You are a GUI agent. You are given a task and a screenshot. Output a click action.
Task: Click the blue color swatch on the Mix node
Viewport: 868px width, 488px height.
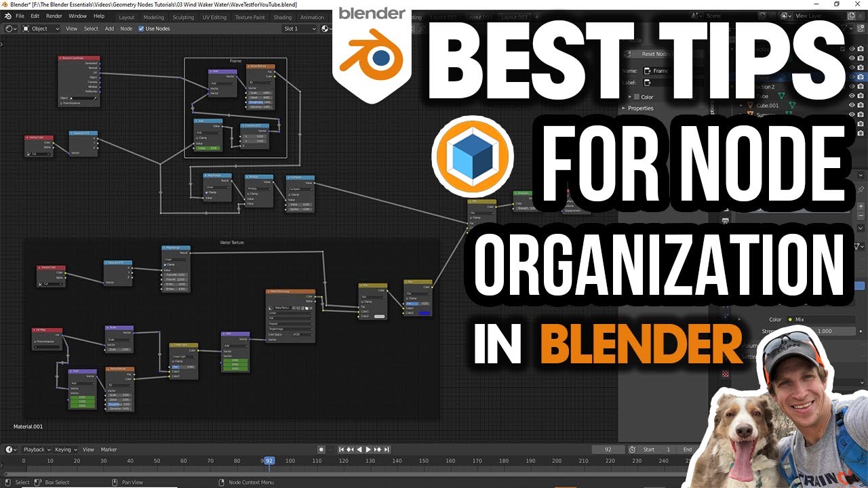point(425,313)
